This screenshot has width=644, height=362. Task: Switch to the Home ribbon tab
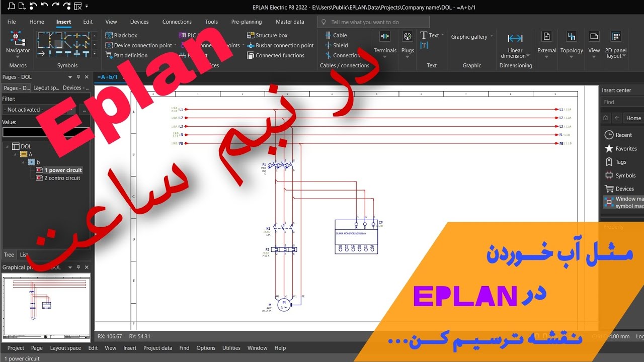click(x=37, y=22)
